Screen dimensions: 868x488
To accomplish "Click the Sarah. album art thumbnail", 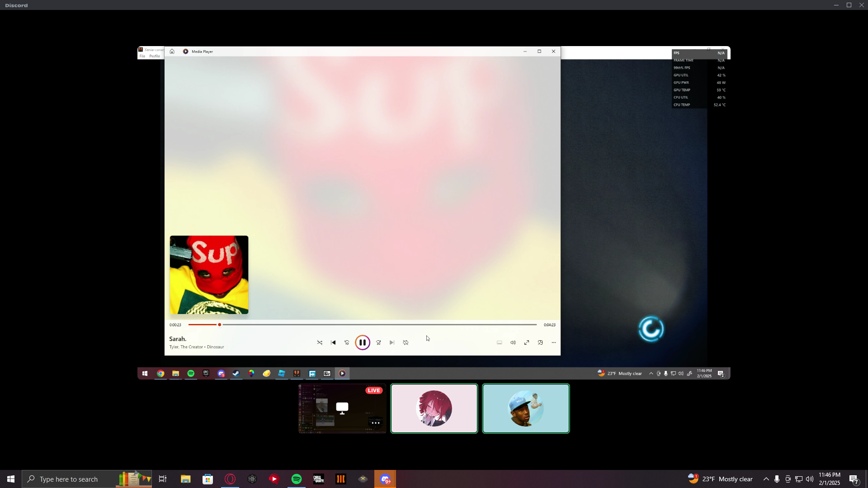I will point(209,275).
